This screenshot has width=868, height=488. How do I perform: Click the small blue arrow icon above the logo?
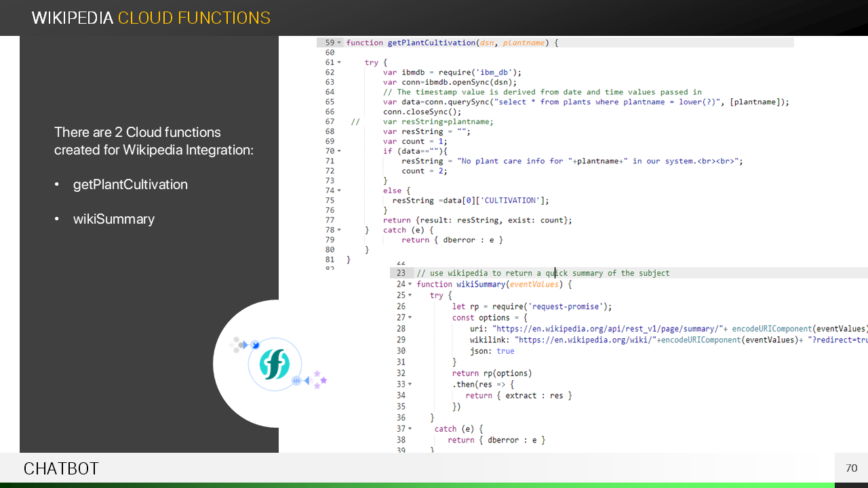coord(255,345)
